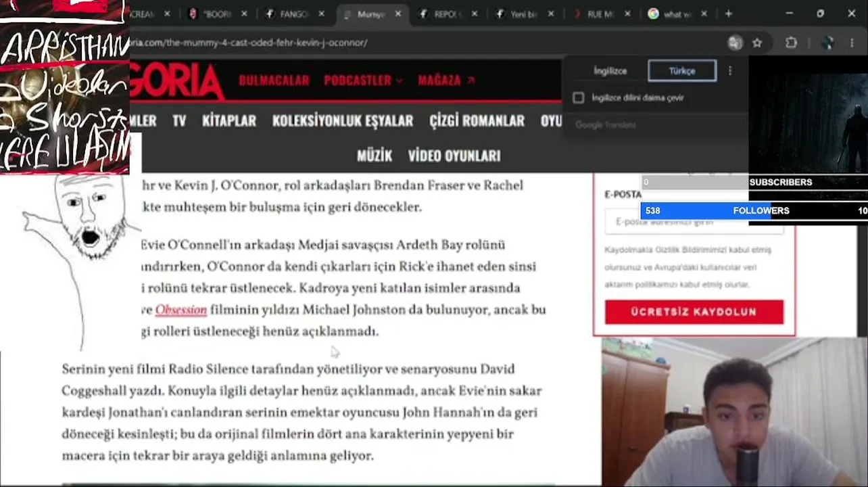Open the Chrome profile avatar
This screenshot has width=868, height=487.
(827, 43)
